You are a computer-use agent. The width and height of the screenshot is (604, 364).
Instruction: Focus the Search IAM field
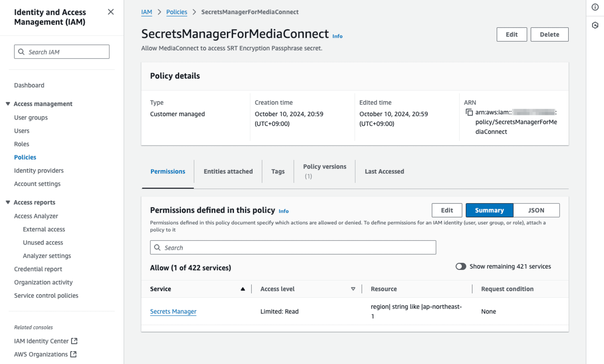tap(62, 52)
